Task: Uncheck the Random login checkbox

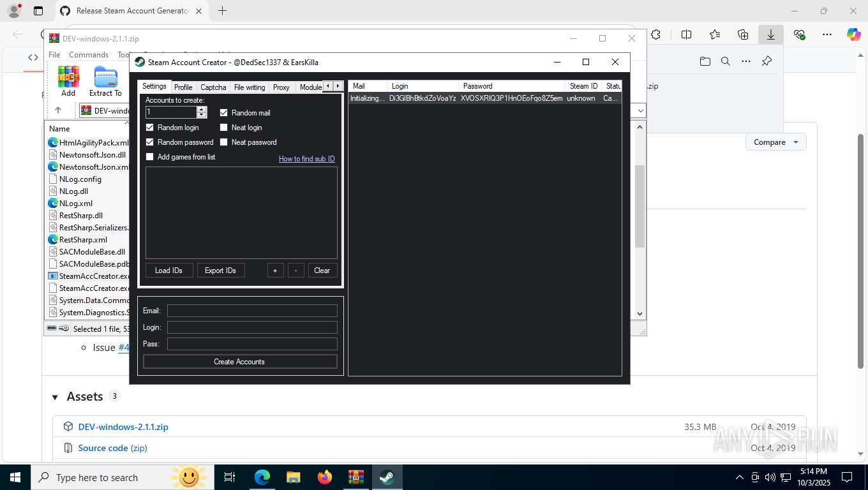Action: tap(150, 128)
